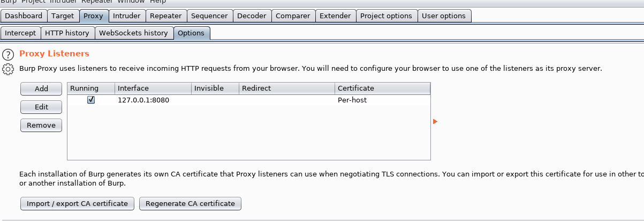644x221 pixels.
Task: Click Import / export CA certificate
Action: tap(77, 203)
